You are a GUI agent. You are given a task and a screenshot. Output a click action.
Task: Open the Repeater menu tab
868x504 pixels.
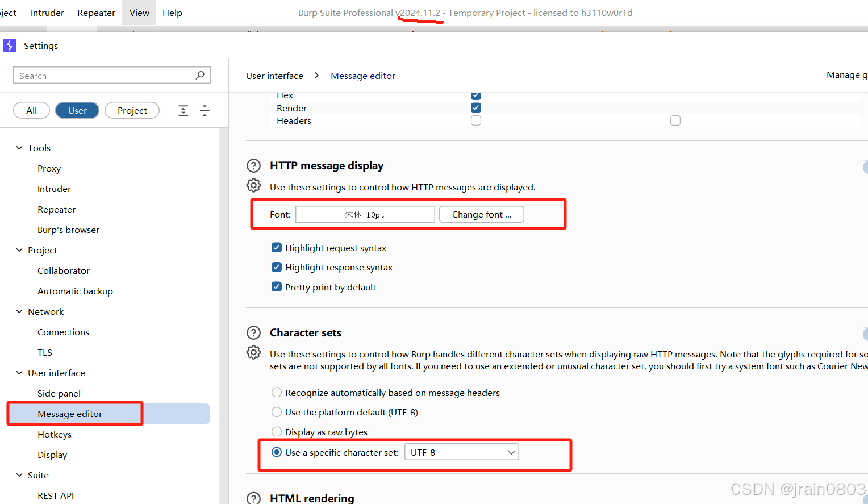click(x=96, y=13)
